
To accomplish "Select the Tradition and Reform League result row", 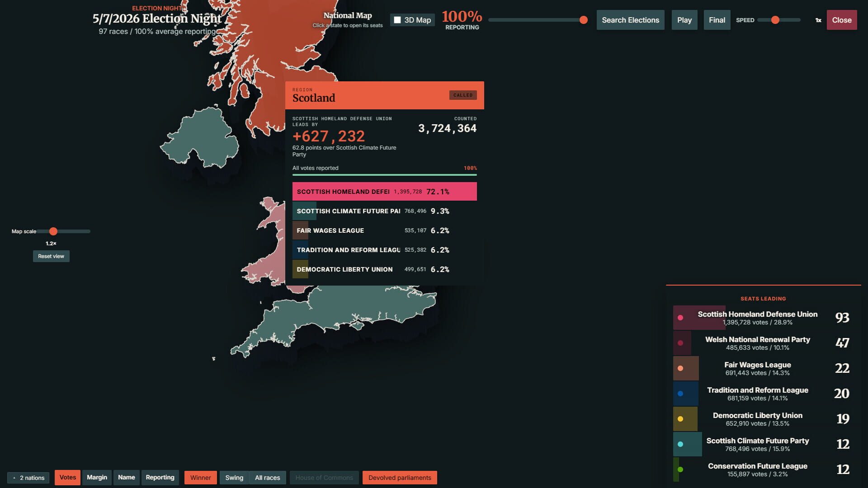I will (385, 250).
